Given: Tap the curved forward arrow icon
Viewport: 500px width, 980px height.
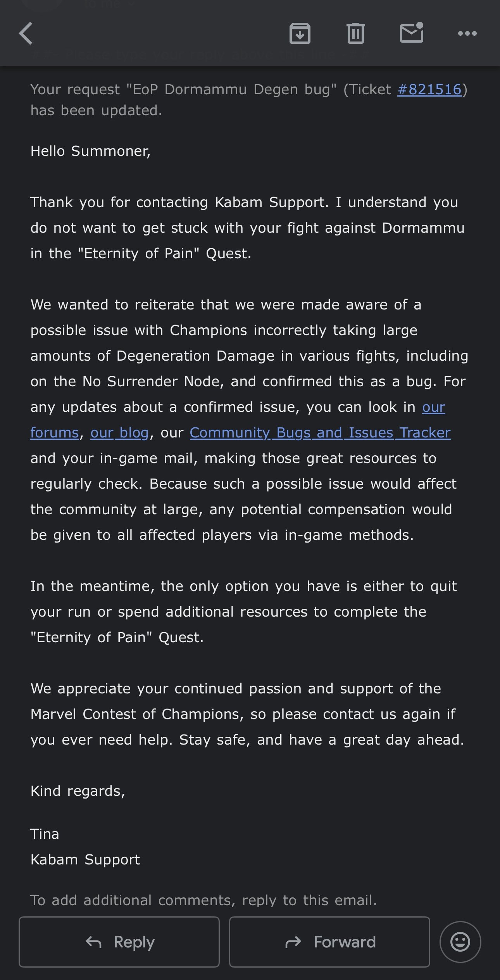Looking at the screenshot, I should [x=293, y=942].
